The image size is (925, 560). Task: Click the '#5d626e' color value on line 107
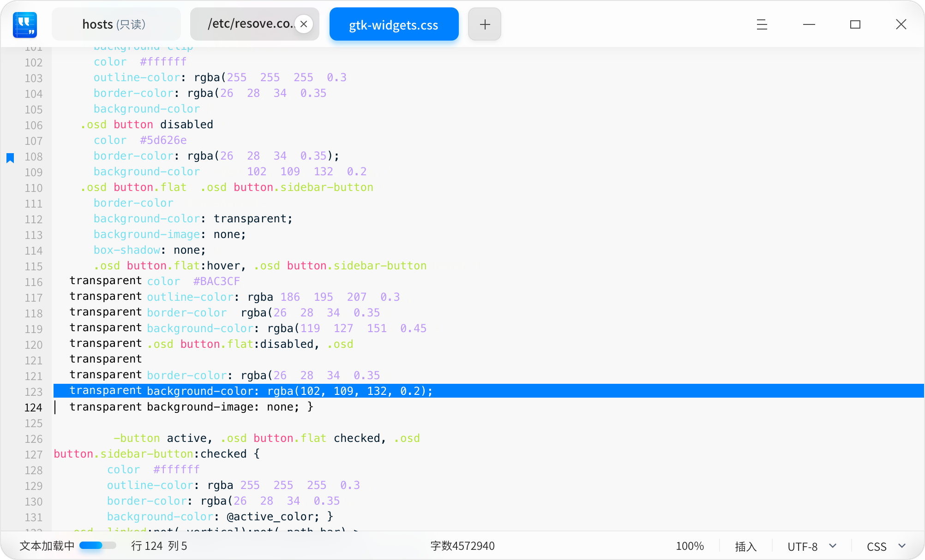(163, 140)
